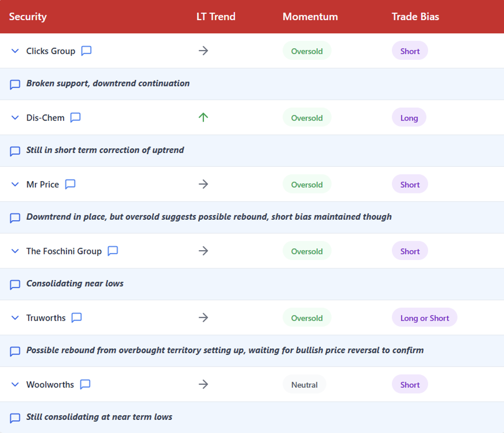Click the green up arrow for Dis-Chem

click(x=203, y=118)
